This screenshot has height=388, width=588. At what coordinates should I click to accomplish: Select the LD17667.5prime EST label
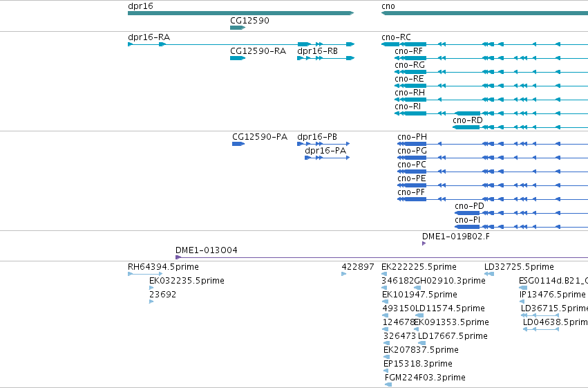coord(453,336)
